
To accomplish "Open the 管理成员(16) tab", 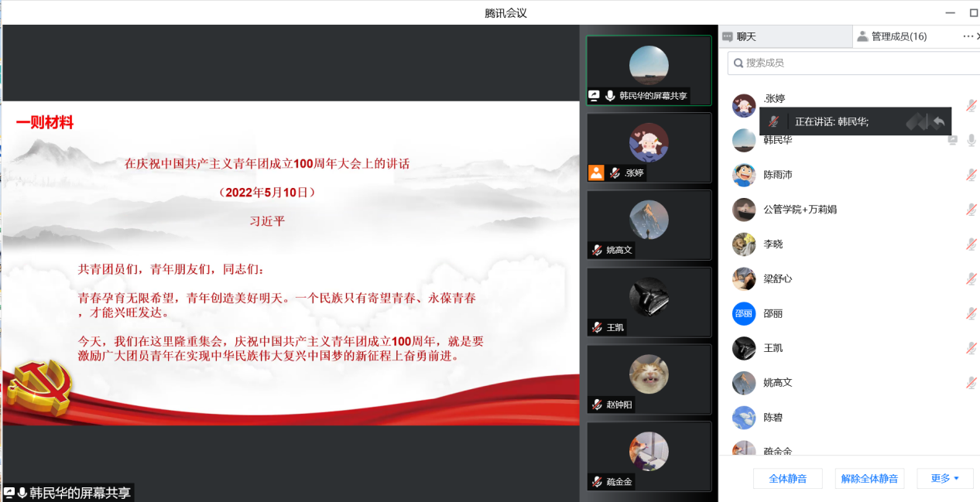I will (x=891, y=36).
